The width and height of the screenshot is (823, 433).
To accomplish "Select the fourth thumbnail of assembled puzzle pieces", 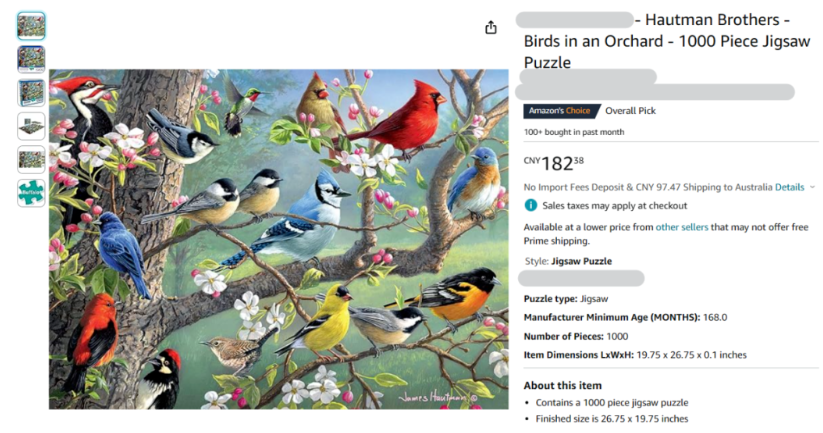I will tap(31, 126).
